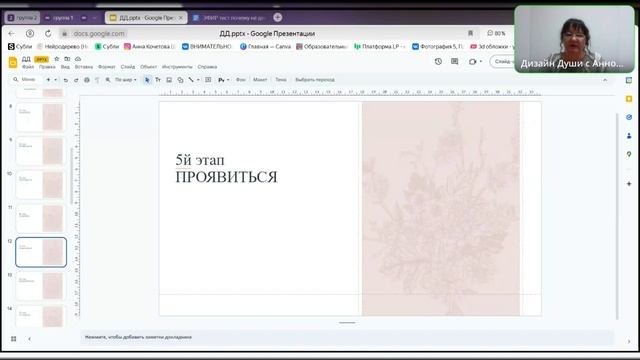Image resolution: width=640 pixels, height=360 pixels.
Task: Click the Google Slides home logo
Action: click(x=13, y=62)
